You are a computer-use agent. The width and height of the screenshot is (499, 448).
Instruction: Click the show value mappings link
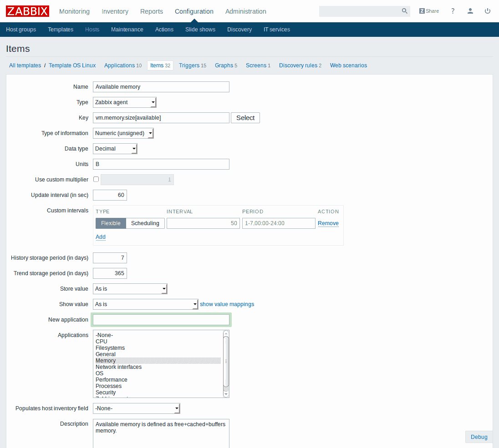pyautogui.click(x=227, y=304)
